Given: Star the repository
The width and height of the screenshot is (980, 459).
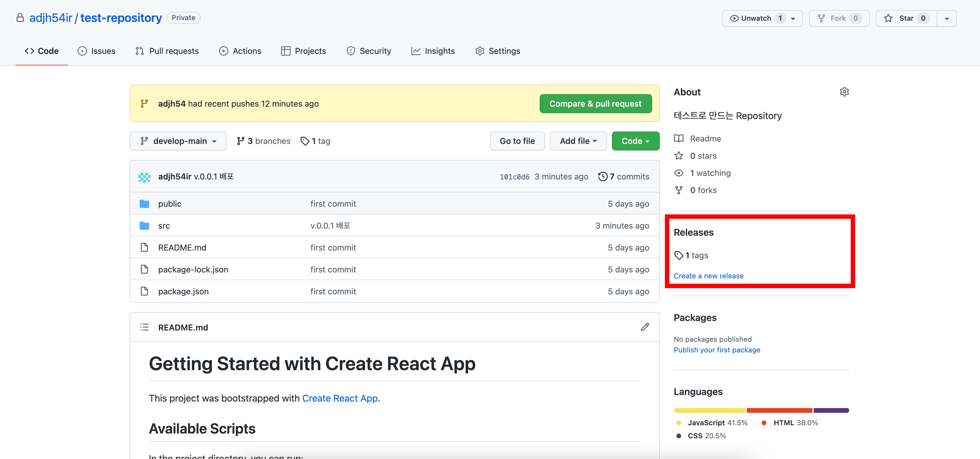Looking at the screenshot, I should coord(905,18).
